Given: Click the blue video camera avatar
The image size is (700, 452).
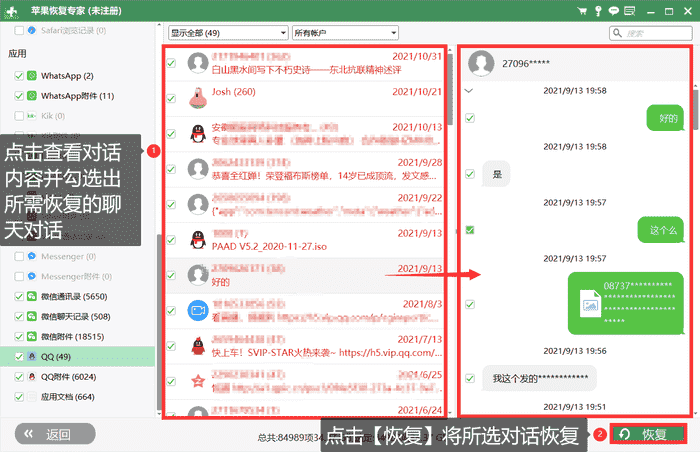Looking at the screenshot, I should pos(198,310).
